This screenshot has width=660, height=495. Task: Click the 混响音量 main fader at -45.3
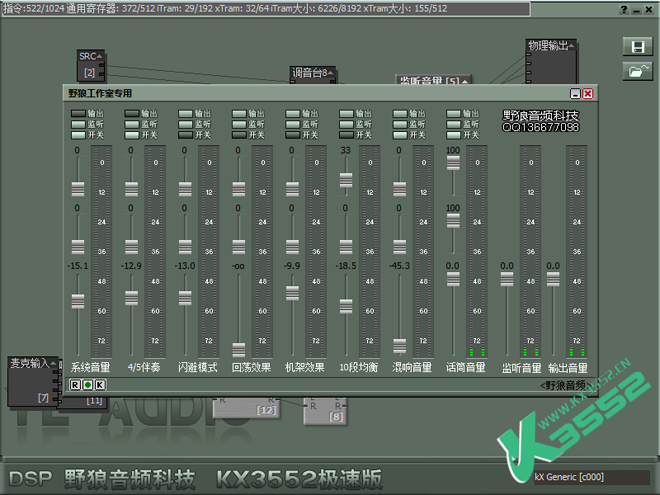[x=399, y=346]
